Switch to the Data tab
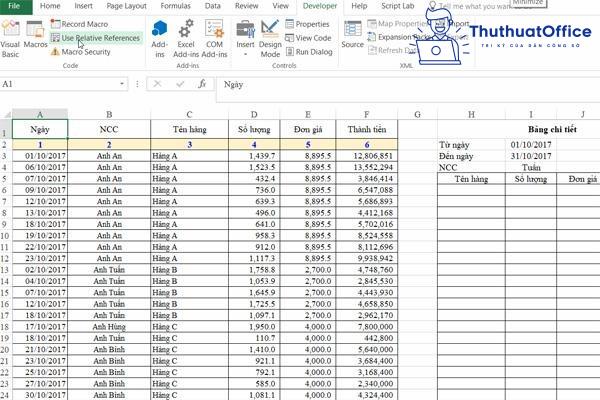Viewport: 600px width, 400px height. [213, 6]
